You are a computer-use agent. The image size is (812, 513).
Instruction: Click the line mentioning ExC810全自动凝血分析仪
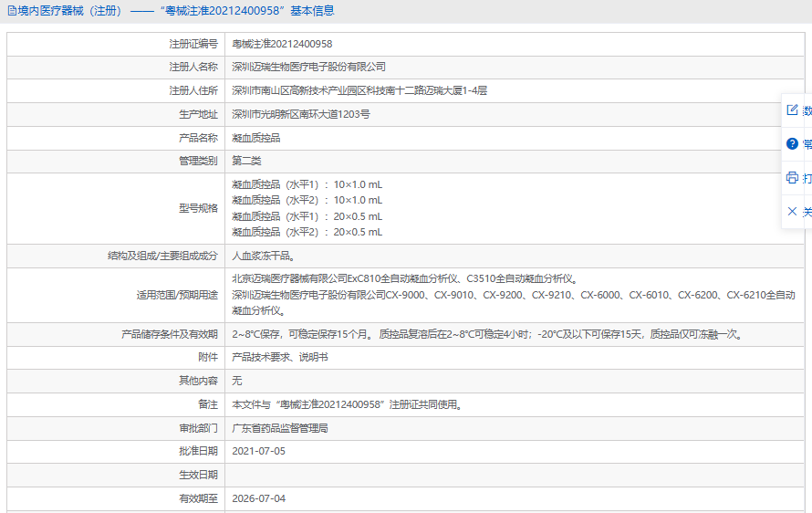[405, 278]
